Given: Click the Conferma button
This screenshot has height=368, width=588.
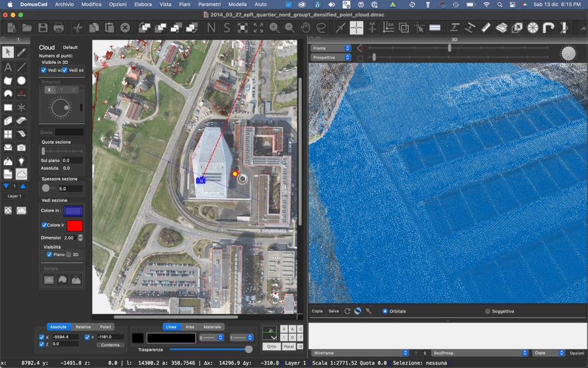Looking at the screenshot, I should coord(110,344).
